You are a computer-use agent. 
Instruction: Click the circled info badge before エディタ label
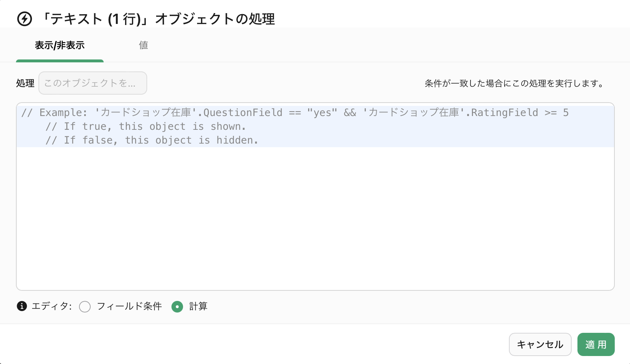tap(22, 306)
